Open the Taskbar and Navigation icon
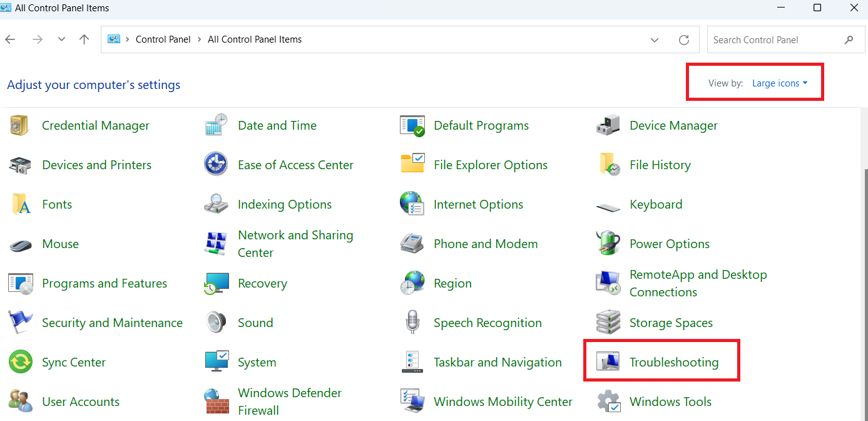Screen dimensions: 868x421 click(x=412, y=362)
